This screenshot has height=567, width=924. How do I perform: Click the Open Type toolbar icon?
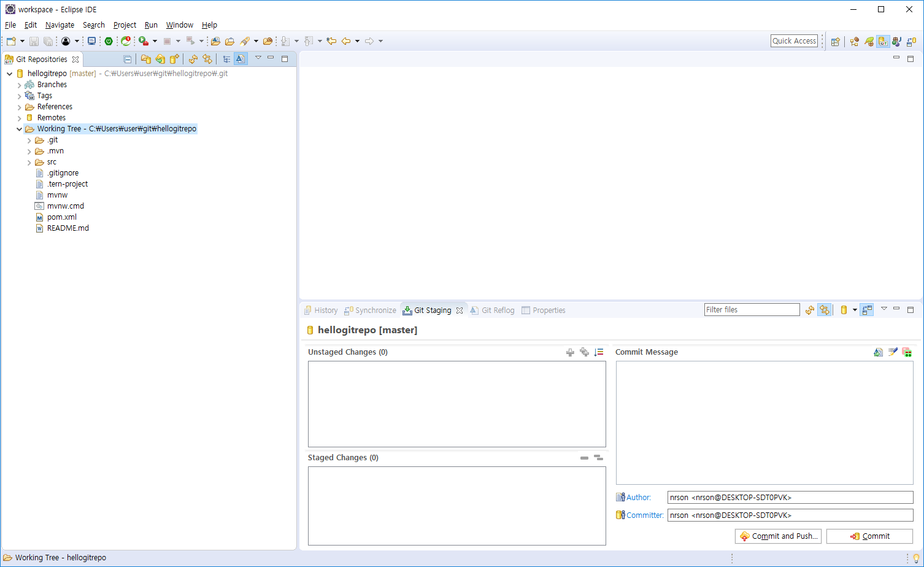[x=215, y=41]
